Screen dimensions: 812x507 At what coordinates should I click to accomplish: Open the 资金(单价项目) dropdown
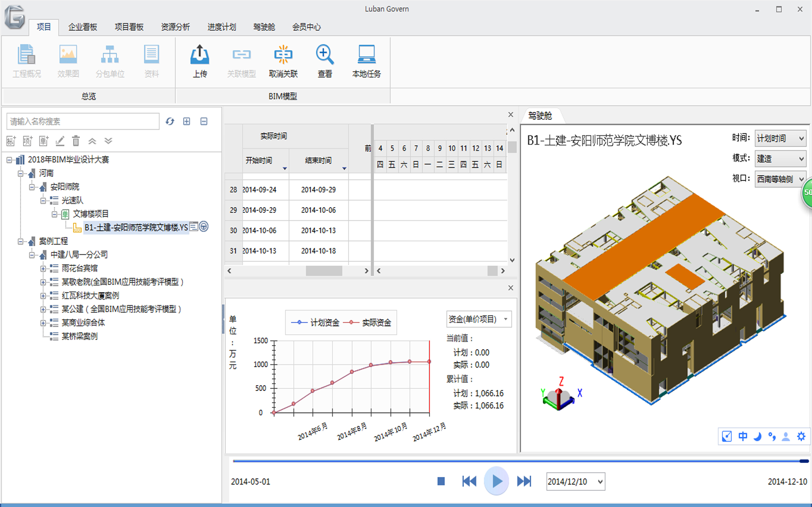coord(479,319)
